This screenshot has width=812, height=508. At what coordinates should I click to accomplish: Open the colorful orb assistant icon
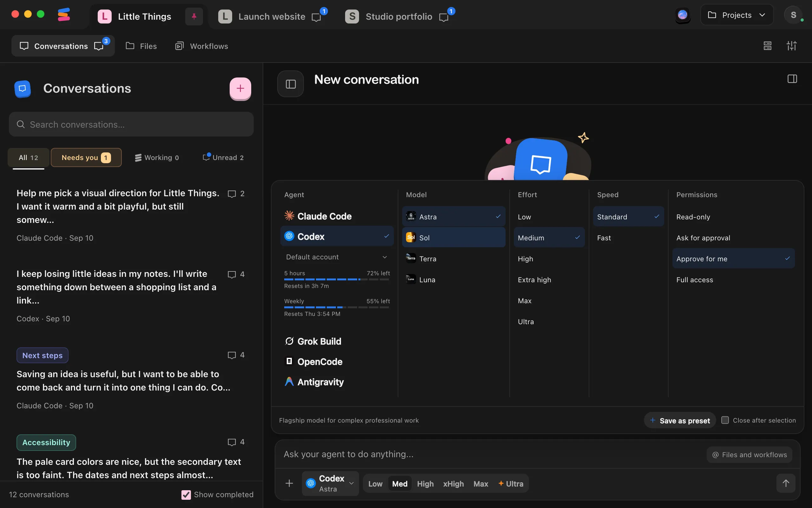pyautogui.click(x=683, y=15)
